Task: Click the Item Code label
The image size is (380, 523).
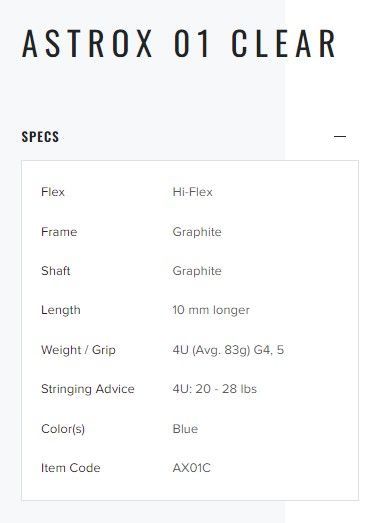Action: [71, 468]
